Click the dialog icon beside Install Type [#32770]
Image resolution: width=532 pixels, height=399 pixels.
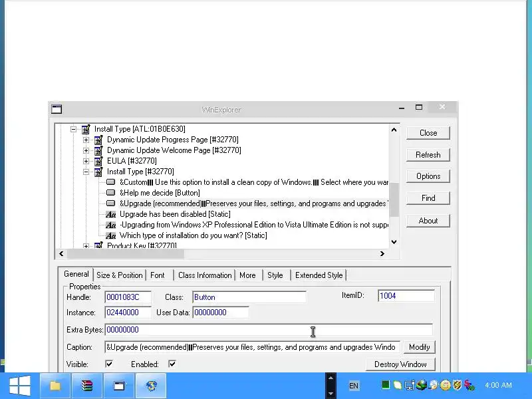pos(98,172)
